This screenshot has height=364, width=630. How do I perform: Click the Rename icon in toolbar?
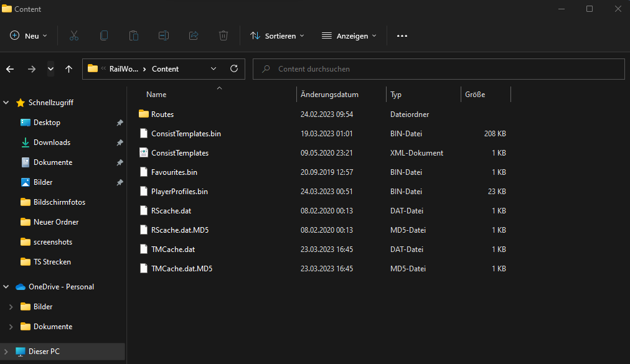pyautogui.click(x=164, y=36)
